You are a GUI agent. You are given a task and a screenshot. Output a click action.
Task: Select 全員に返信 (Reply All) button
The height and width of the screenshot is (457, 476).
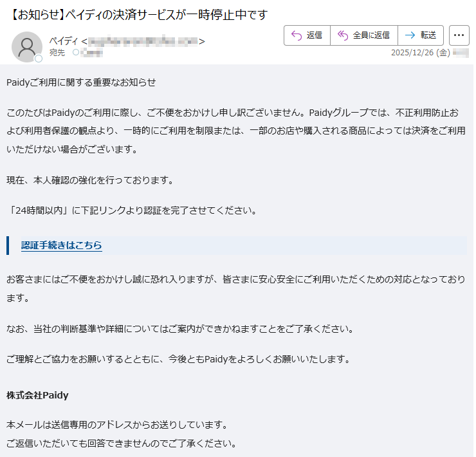tap(363, 35)
